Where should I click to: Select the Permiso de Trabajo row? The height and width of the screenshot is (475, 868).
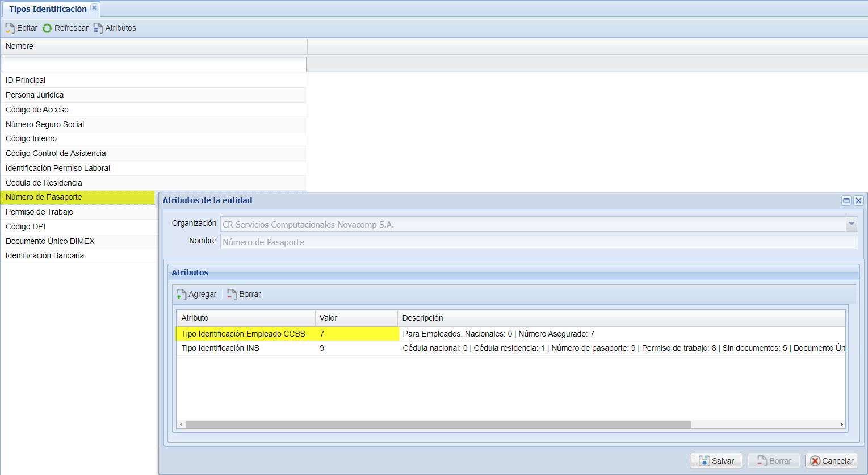[79, 212]
